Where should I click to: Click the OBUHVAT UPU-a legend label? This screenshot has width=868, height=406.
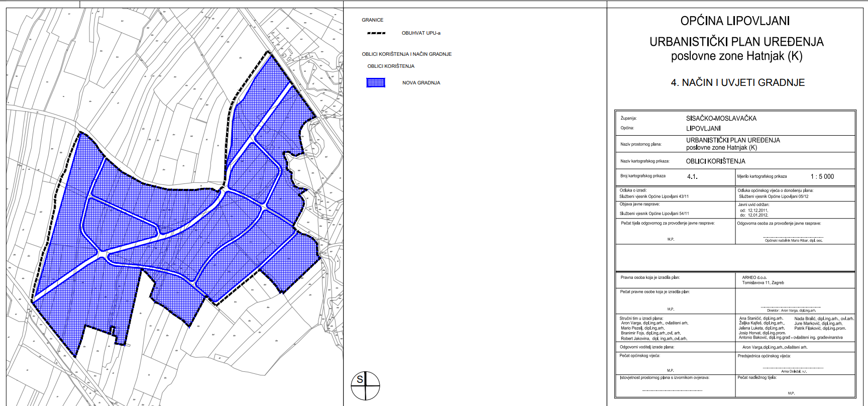point(421,33)
